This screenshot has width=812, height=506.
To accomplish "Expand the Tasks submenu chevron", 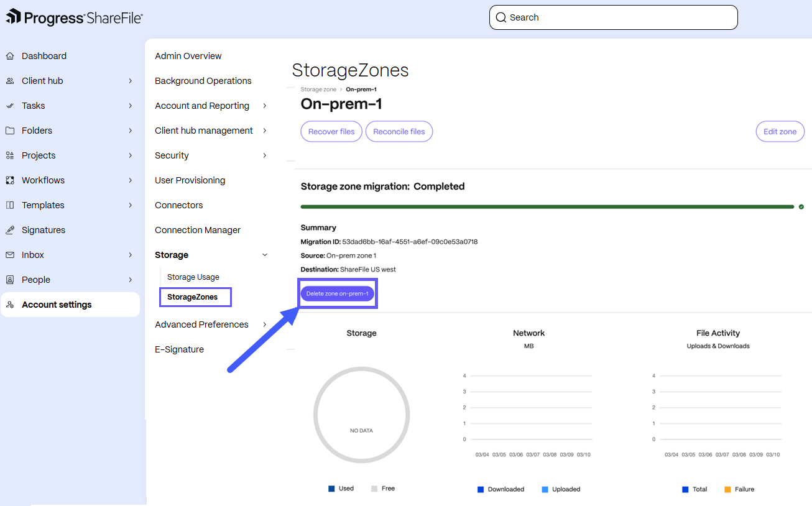I will (x=131, y=106).
